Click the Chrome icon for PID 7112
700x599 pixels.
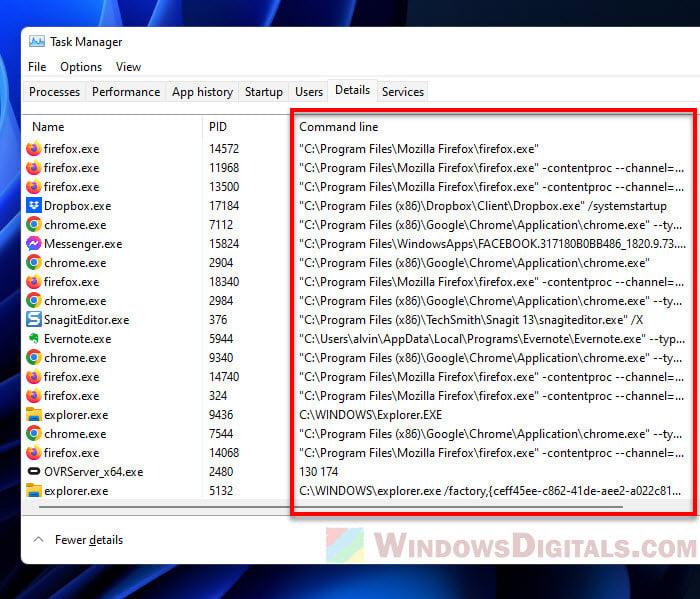coord(33,225)
